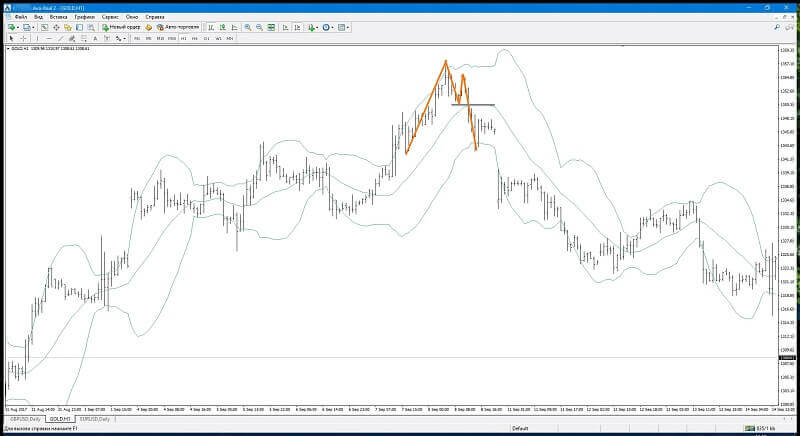Screen dimensions: 800x436
Task: Switch timeframe to D1
Action: [x=207, y=38]
